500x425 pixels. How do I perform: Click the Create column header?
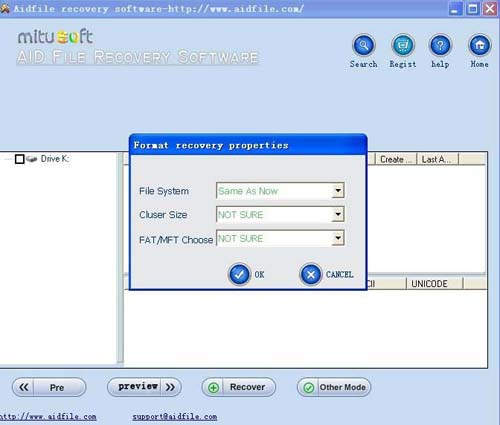[x=396, y=159]
